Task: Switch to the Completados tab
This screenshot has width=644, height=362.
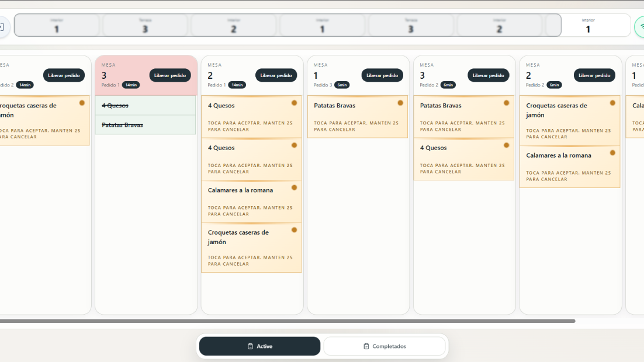Action: [384, 346]
